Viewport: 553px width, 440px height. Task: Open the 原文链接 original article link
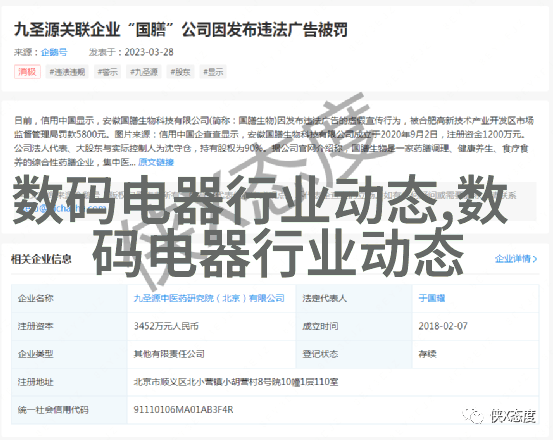point(156,162)
